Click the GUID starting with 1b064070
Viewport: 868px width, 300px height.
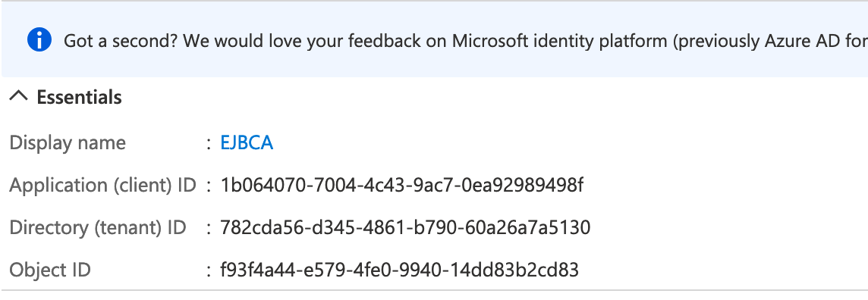pos(401,185)
